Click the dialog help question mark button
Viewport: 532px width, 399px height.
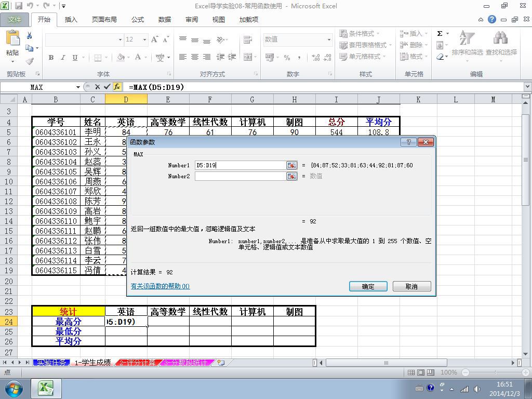click(x=408, y=142)
